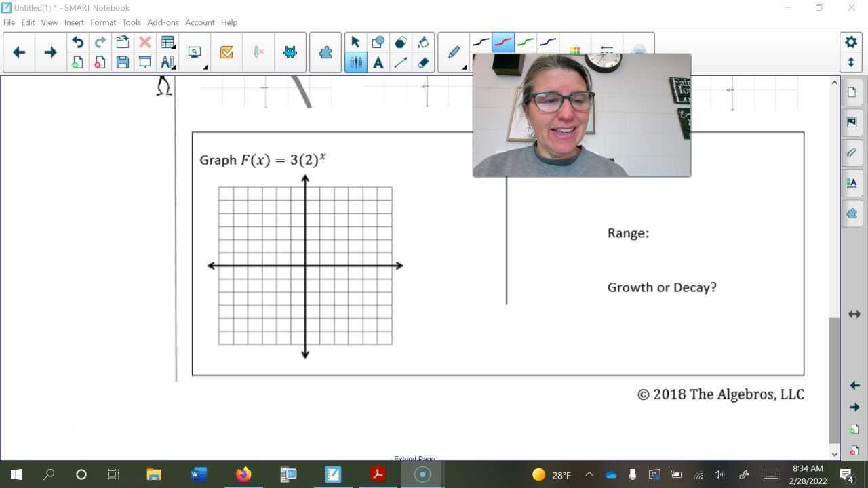Viewport: 868px width, 488px height.
Task: Select the Fill bucket tool
Action: pyautogui.click(x=423, y=43)
